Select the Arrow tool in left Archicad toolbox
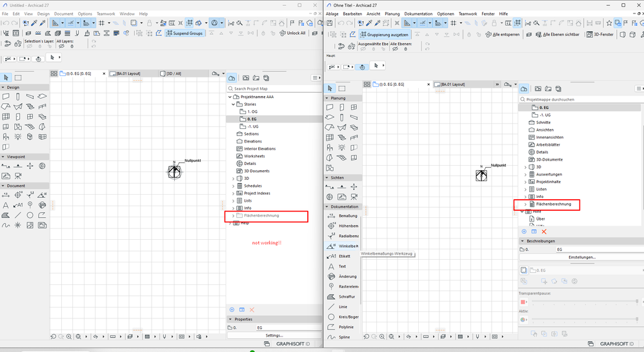Viewport: 644px width, 352px height. pos(6,77)
